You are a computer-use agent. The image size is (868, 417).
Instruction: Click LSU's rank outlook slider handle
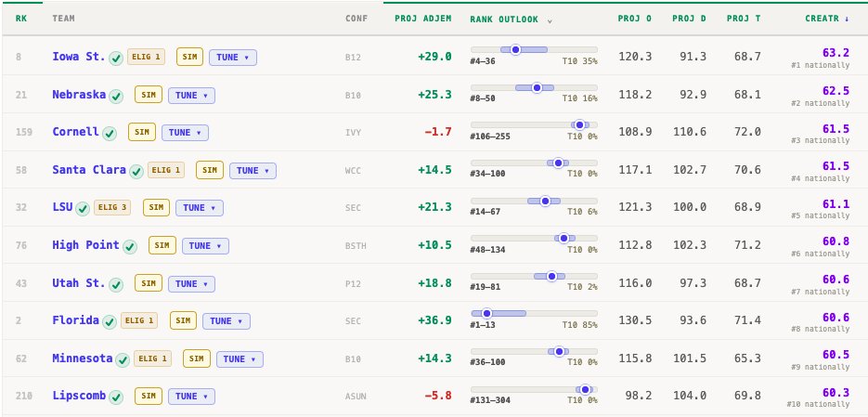[545, 201]
